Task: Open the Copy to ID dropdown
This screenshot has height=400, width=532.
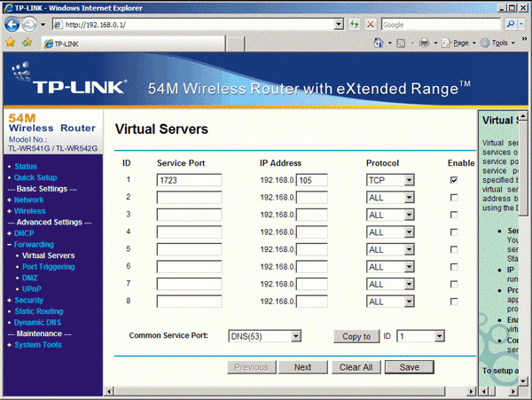Action: [420, 336]
